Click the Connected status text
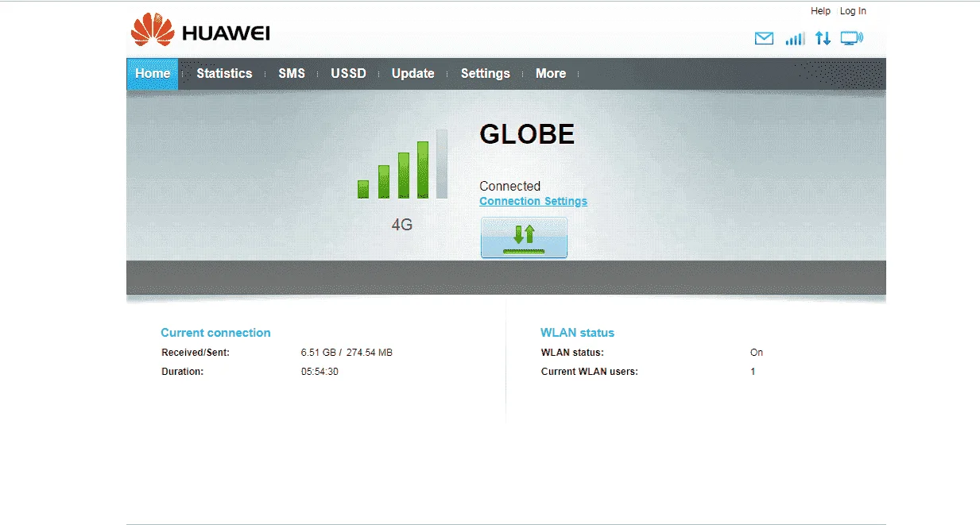Image resolution: width=980 pixels, height=525 pixels. 509,186
